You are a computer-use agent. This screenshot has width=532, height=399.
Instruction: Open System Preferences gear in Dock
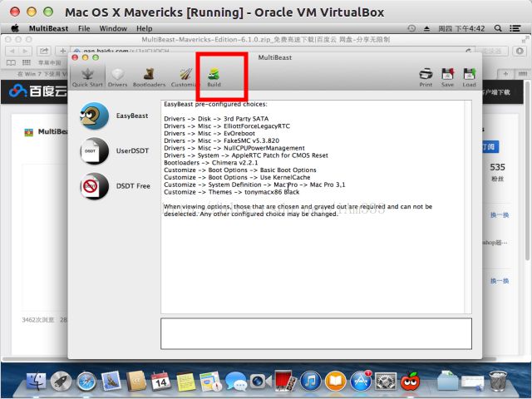386,381
